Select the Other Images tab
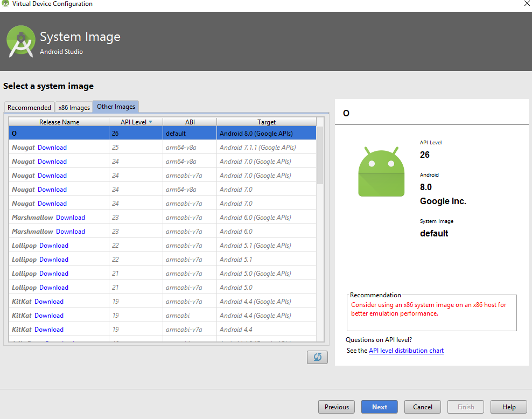The height and width of the screenshot is (419, 532). pos(116,107)
